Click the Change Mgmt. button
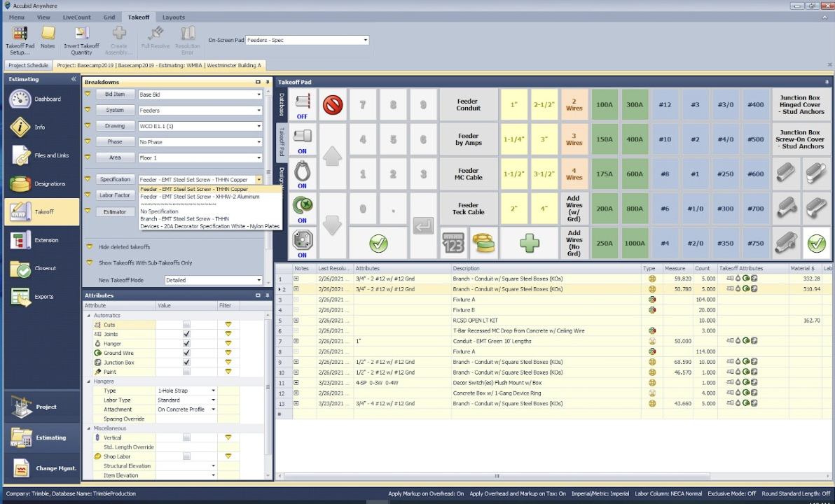The height and width of the screenshot is (504, 835). 43,468
